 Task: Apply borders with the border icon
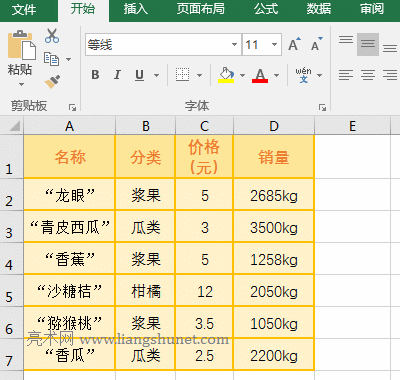tap(182, 75)
